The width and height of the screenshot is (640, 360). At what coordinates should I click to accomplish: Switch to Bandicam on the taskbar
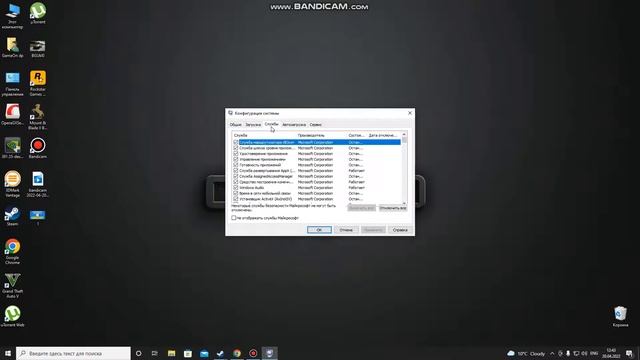coord(253,353)
